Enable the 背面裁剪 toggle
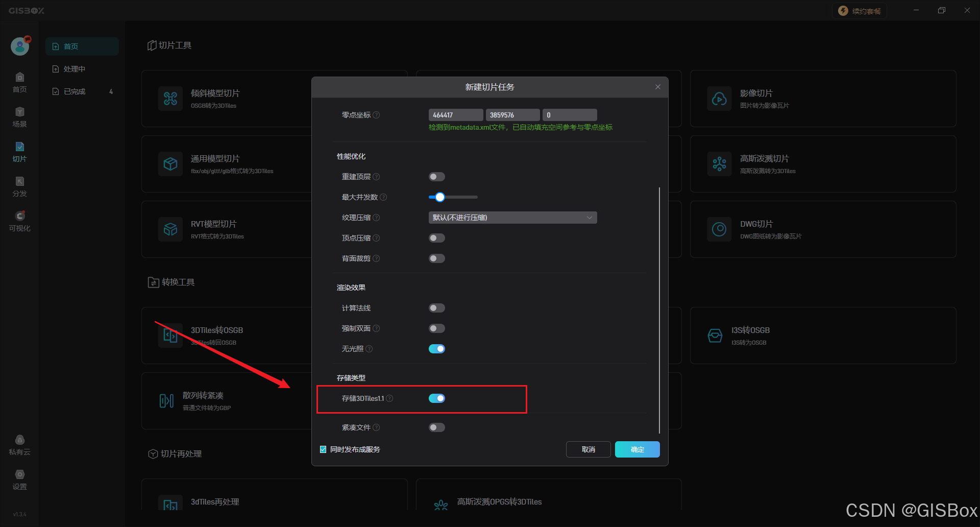The height and width of the screenshot is (527, 980). 437,258
